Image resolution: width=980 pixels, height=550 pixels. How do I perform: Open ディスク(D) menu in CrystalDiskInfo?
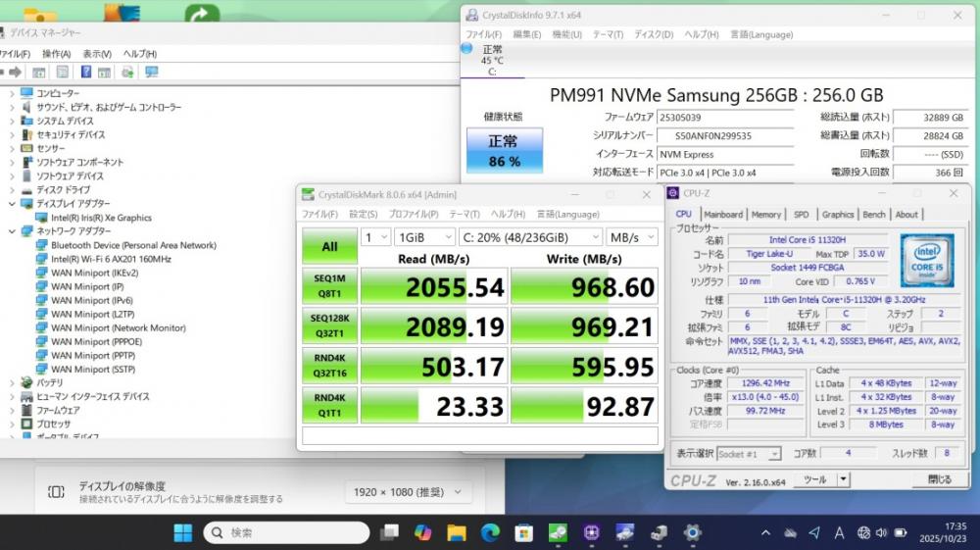coord(654,34)
